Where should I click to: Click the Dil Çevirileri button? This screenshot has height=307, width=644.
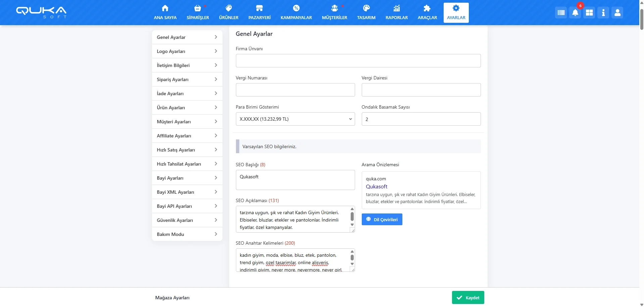click(382, 220)
